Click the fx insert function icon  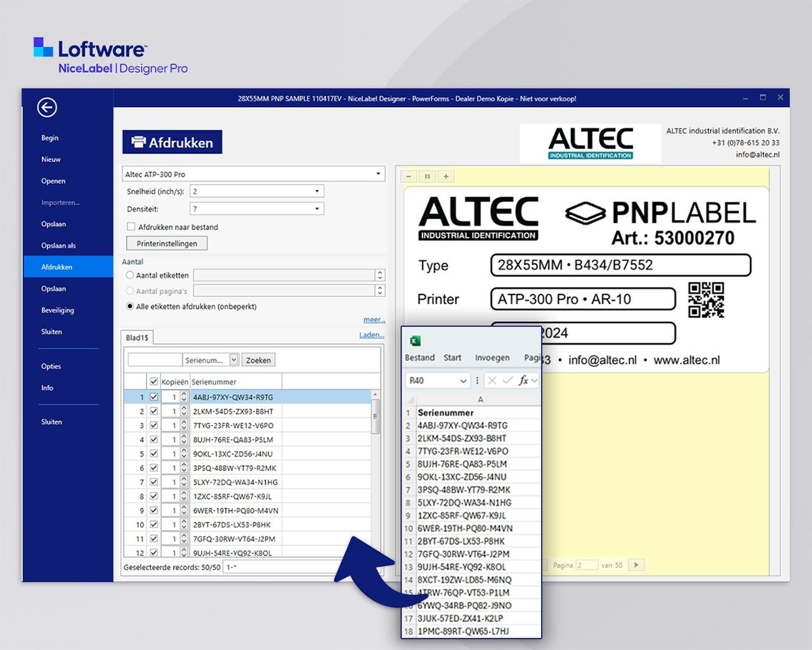(523, 380)
